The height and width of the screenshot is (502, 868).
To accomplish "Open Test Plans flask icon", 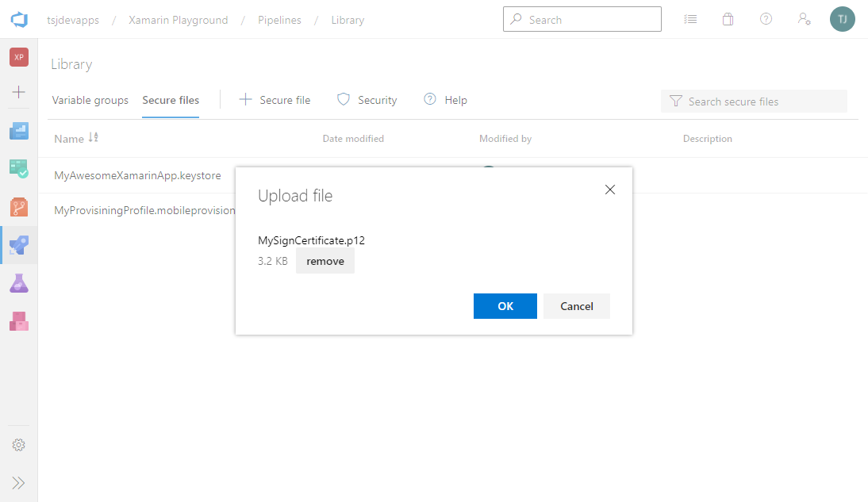I will pyautogui.click(x=19, y=283).
